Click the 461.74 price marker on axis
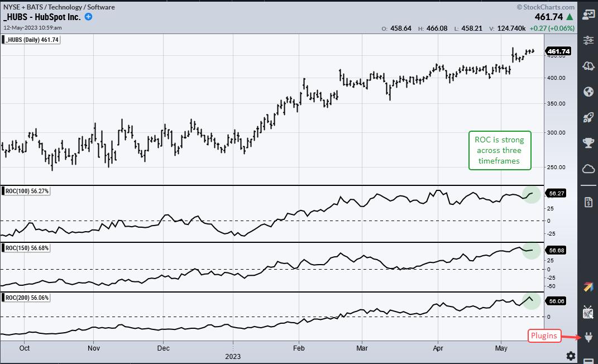 tap(558, 51)
